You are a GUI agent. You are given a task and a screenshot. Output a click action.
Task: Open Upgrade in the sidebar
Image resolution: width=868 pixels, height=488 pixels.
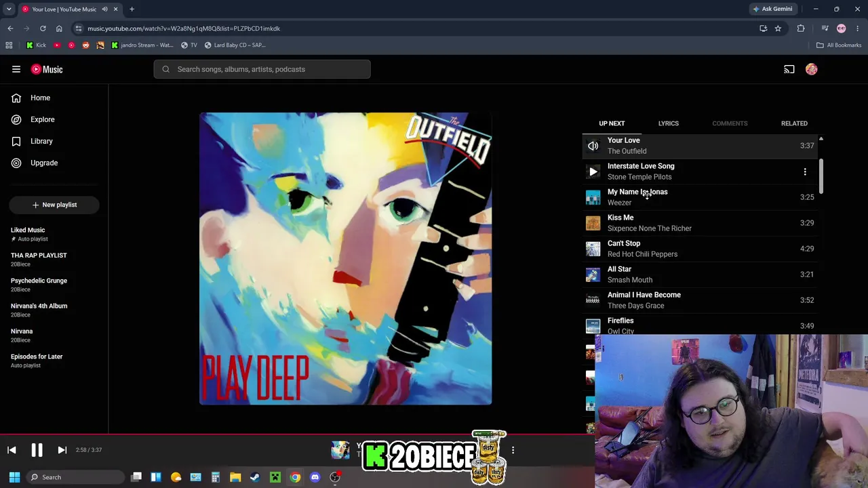click(x=54, y=163)
